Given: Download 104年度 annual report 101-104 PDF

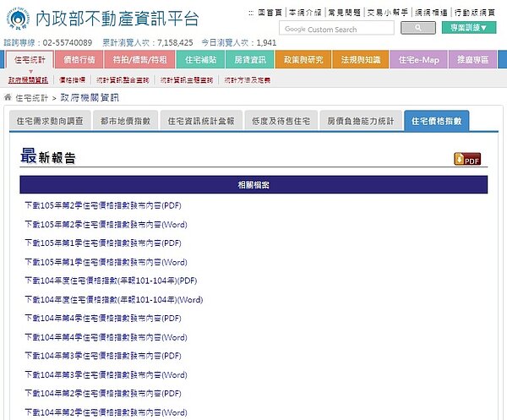Looking at the screenshot, I should pyautogui.click(x=111, y=281).
